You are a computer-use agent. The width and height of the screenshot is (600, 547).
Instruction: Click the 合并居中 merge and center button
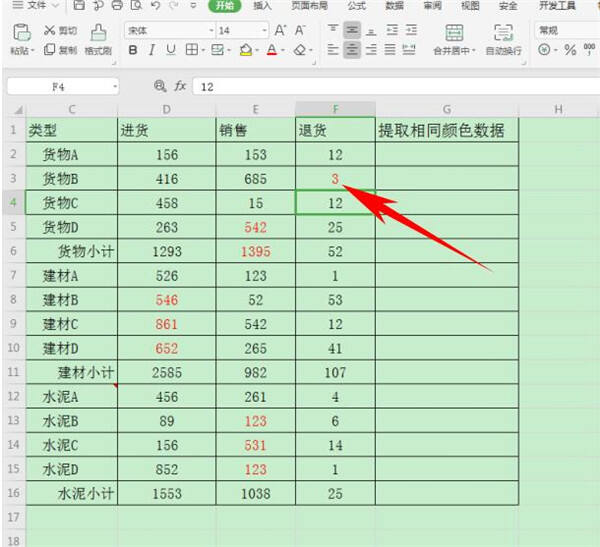coord(454,40)
